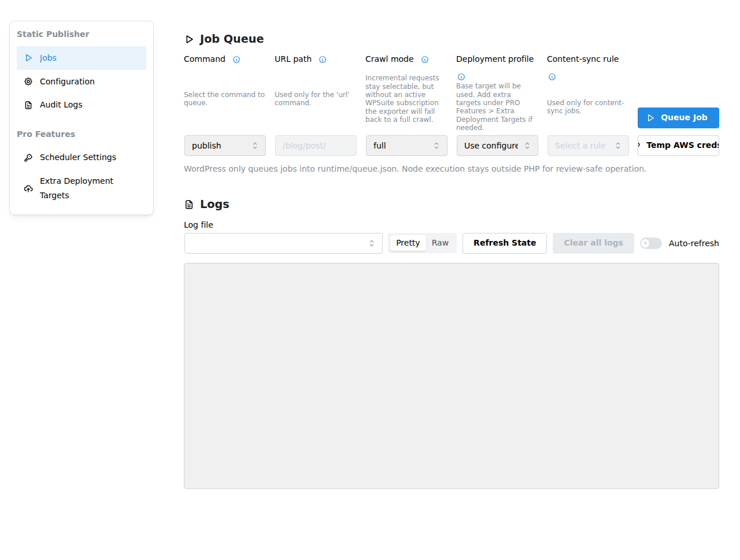Click inside the log output area
Viewport: 740px width, 560px height.
coord(452,376)
